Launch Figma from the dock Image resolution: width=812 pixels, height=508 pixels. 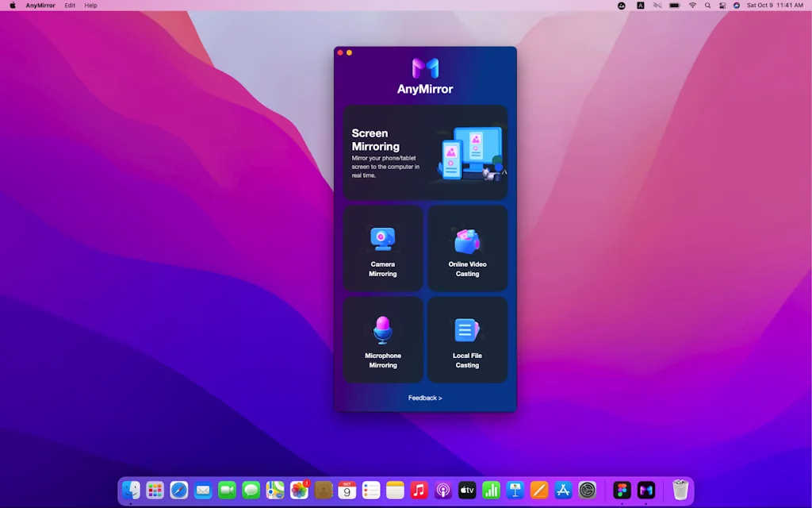pos(622,491)
